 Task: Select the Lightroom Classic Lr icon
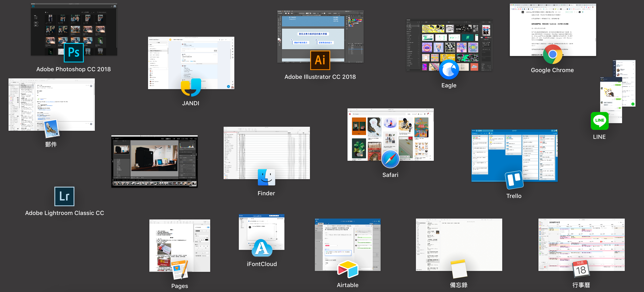[x=64, y=196]
